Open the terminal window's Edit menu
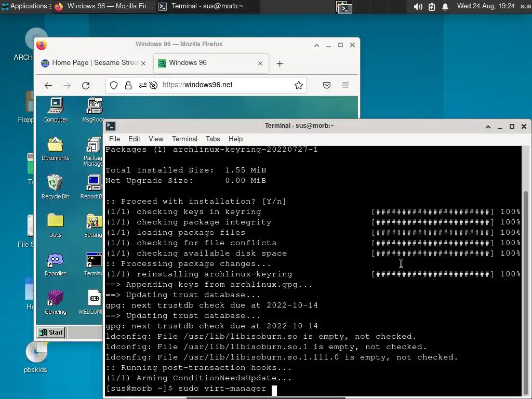The image size is (532, 399). 134,139
